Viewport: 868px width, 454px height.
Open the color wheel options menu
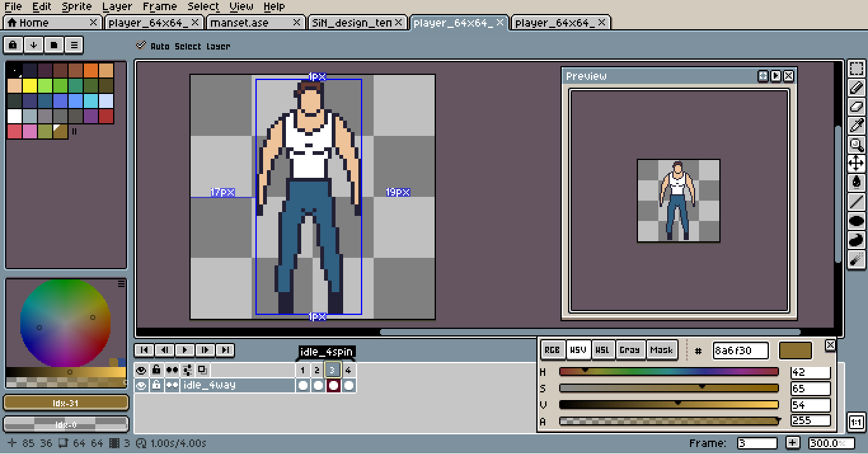[x=121, y=284]
